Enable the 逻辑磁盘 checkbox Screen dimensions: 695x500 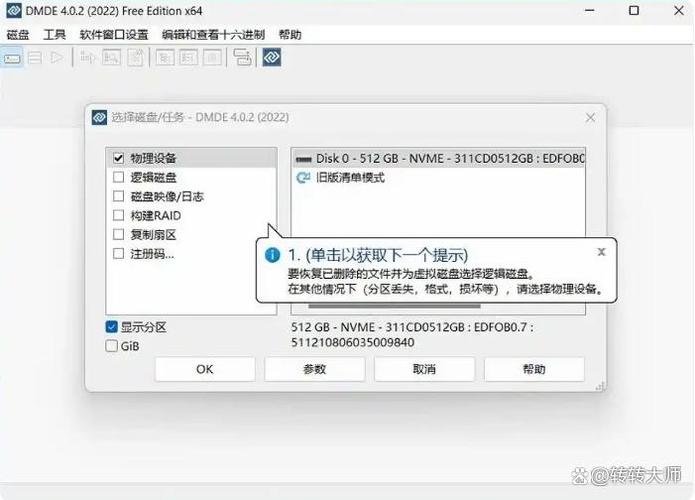click(118, 177)
